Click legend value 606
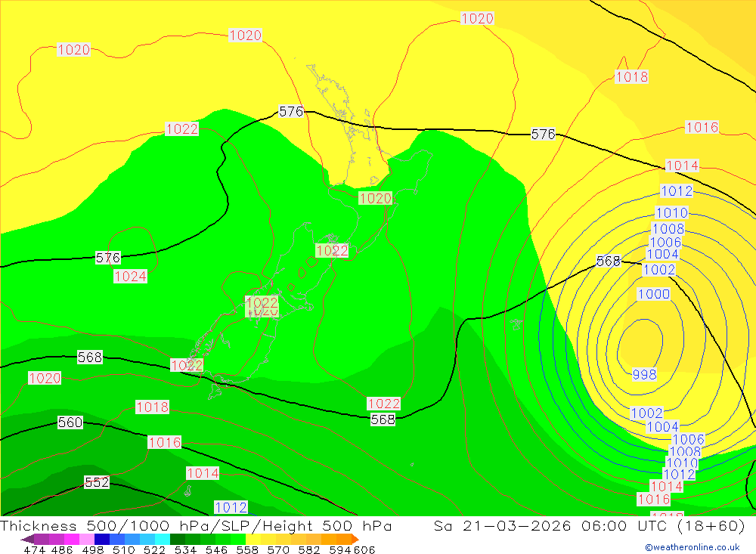Screen dimensions: 756x554 [364, 549]
